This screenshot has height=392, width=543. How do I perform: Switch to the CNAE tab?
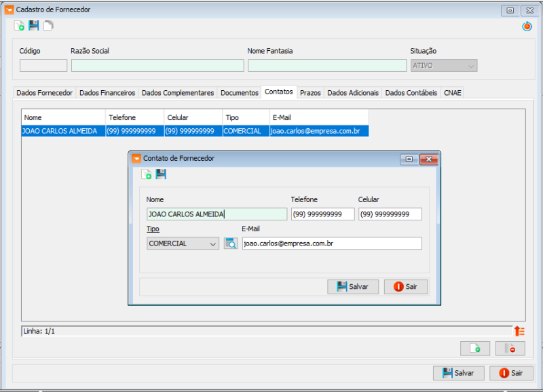point(452,93)
